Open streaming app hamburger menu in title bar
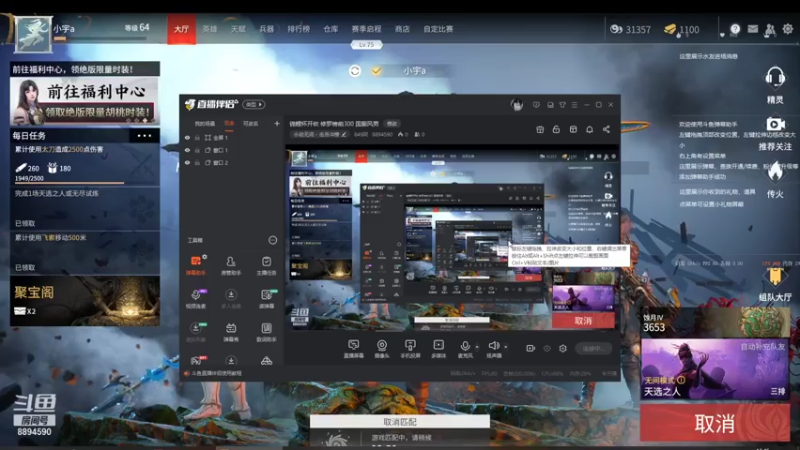 574,105
